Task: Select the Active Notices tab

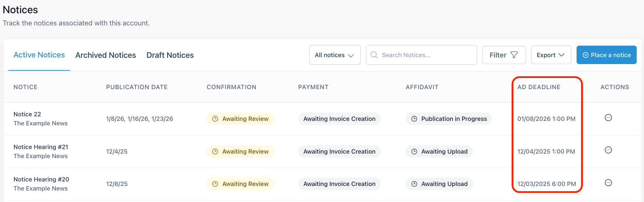Action: [39, 55]
